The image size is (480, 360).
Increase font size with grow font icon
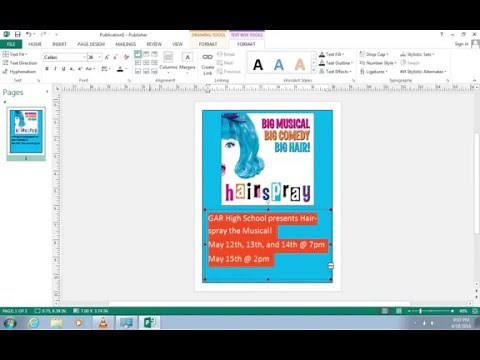(107, 57)
